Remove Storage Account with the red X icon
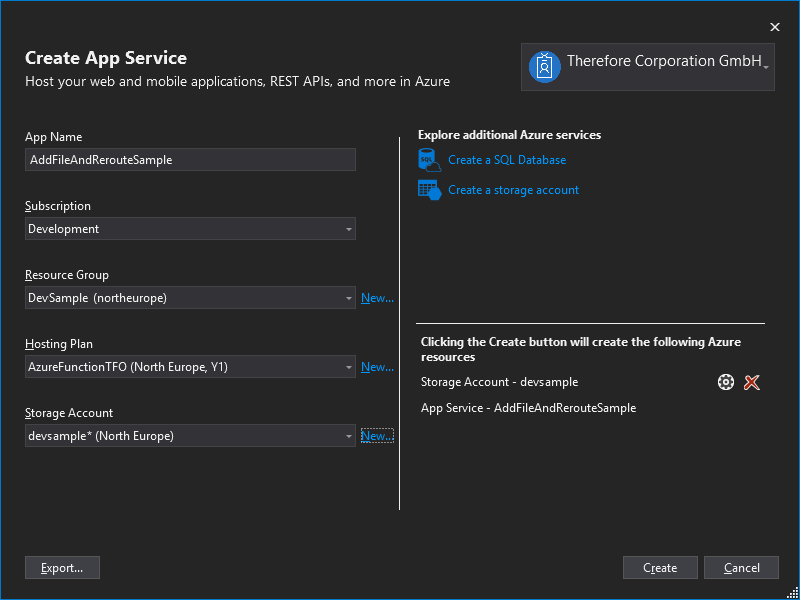The image size is (800, 600). pos(752,382)
